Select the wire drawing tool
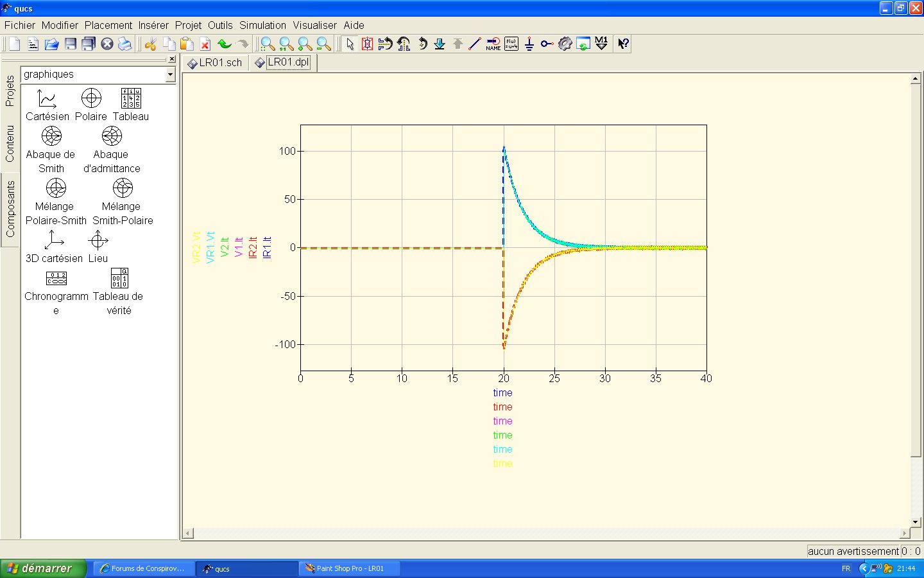Viewport: 924px width, 578px height. point(475,44)
